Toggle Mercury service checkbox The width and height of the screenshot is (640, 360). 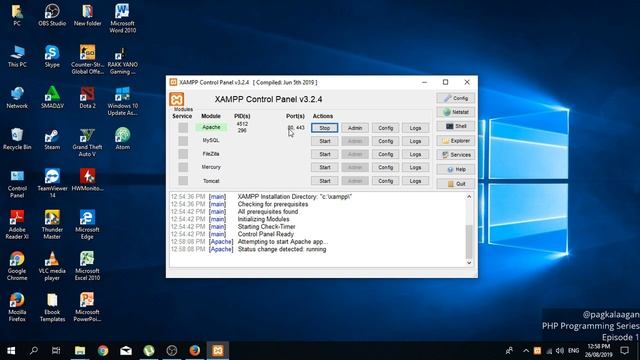pyautogui.click(x=183, y=167)
